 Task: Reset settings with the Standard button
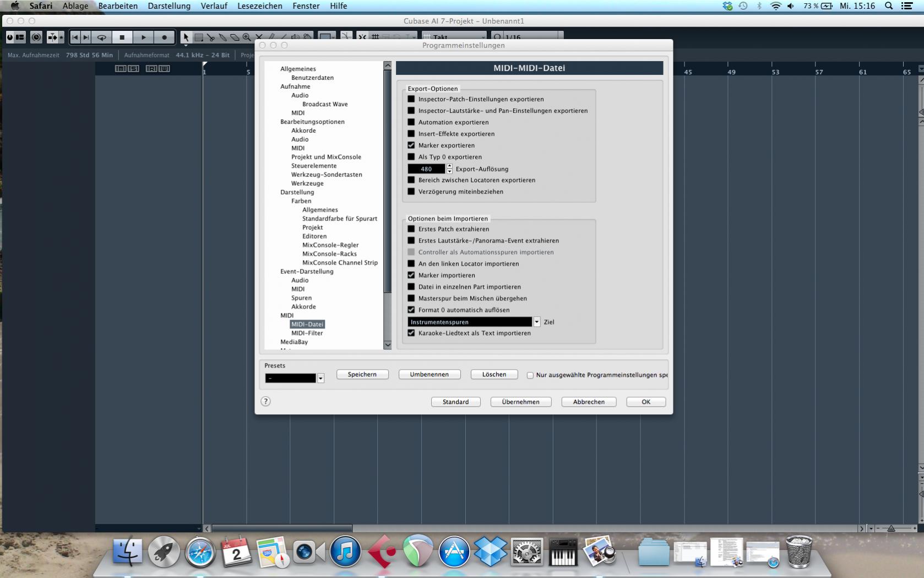point(456,402)
